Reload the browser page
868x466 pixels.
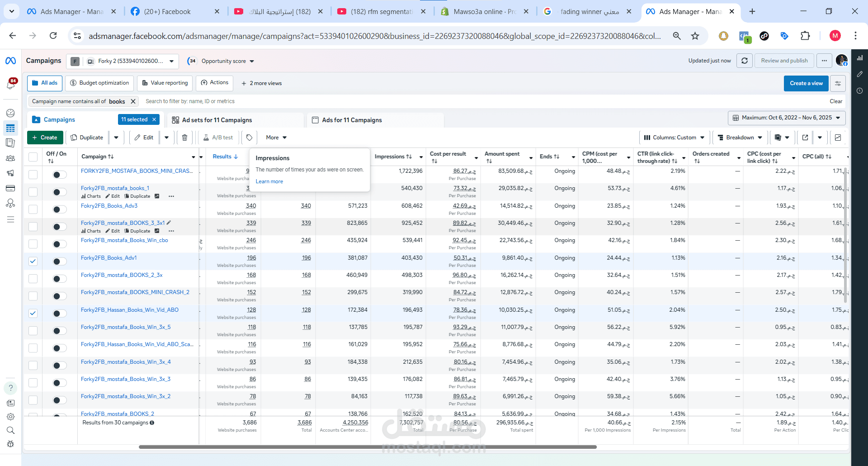(53, 36)
